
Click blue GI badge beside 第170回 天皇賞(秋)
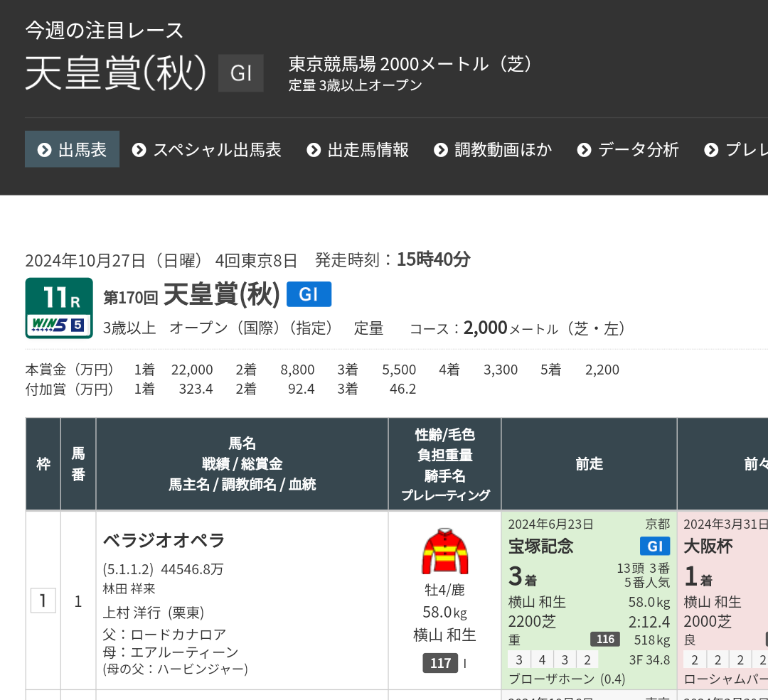[309, 294]
